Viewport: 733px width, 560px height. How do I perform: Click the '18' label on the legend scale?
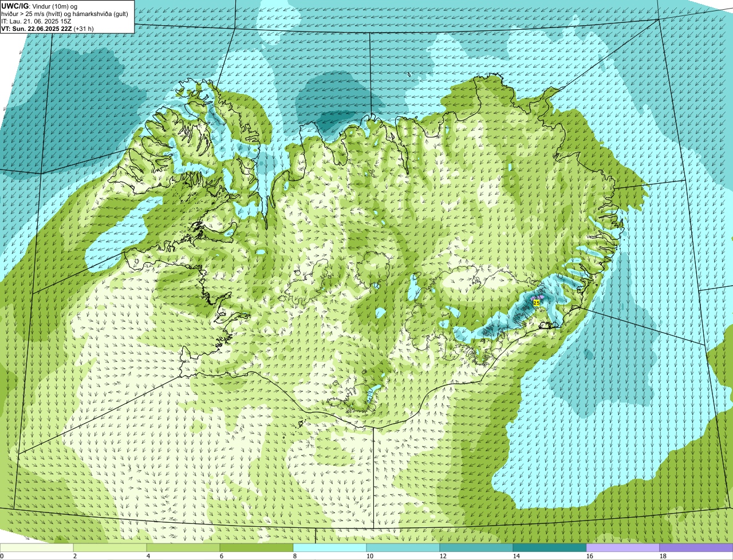[663, 556]
